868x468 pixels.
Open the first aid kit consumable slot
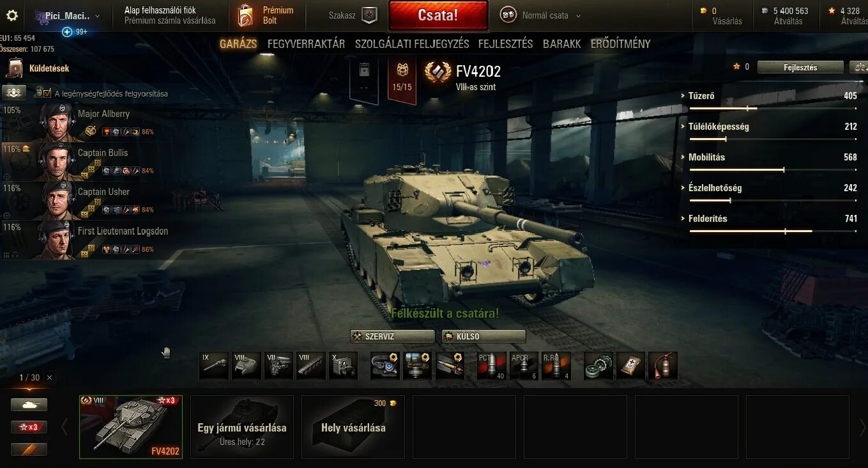tap(631, 366)
